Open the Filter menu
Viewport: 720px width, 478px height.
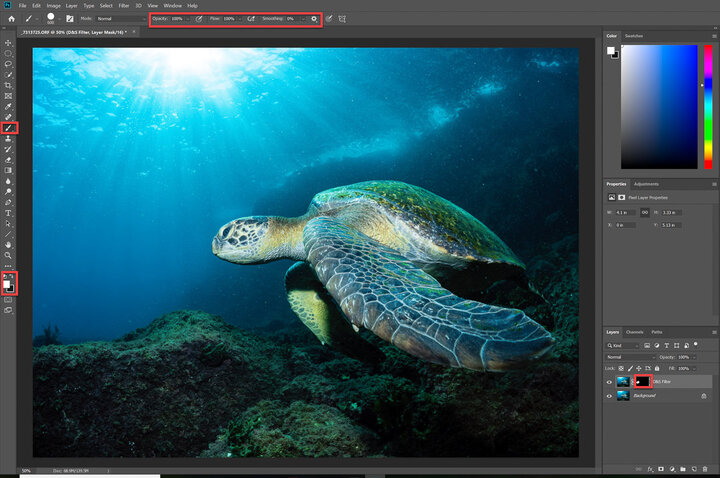123,5
